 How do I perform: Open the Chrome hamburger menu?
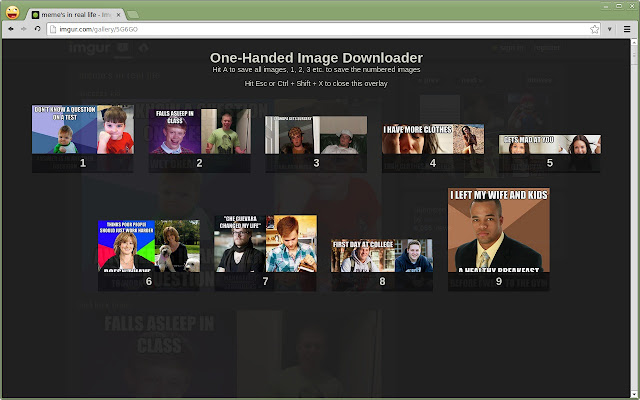coord(627,29)
